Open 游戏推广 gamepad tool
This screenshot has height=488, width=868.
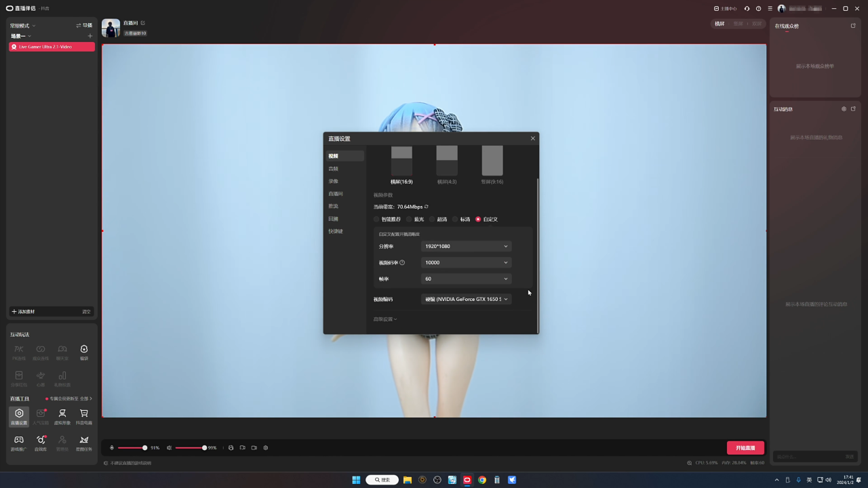tap(19, 443)
